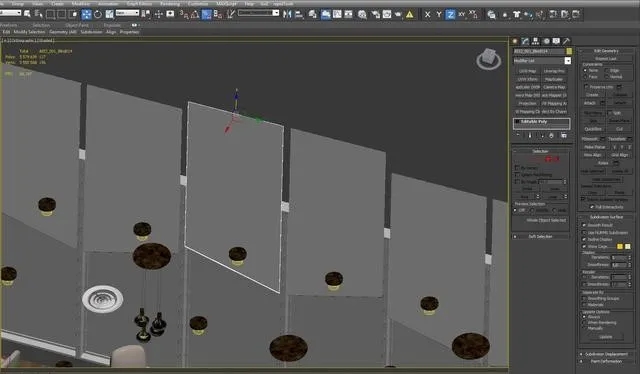Image resolution: width=640 pixels, height=374 pixels.
Task: Open the Subdivision ribbon menu
Action: pyautogui.click(x=91, y=32)
